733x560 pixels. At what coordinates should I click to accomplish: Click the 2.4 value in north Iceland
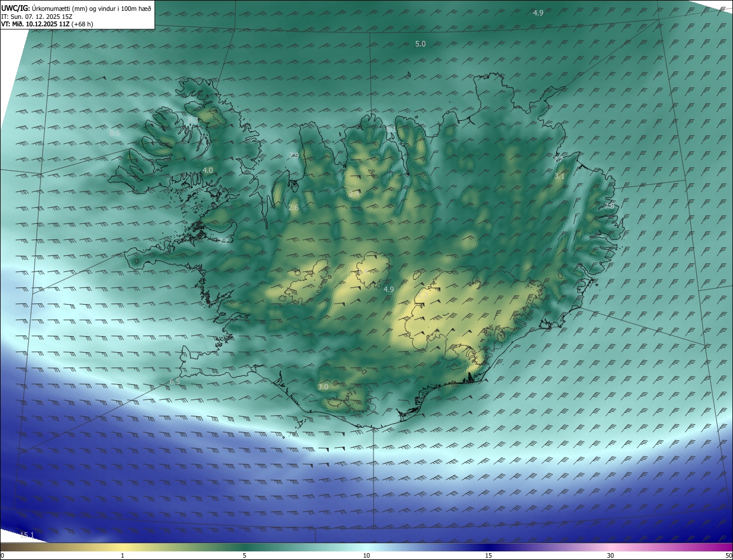click(354, 194)
